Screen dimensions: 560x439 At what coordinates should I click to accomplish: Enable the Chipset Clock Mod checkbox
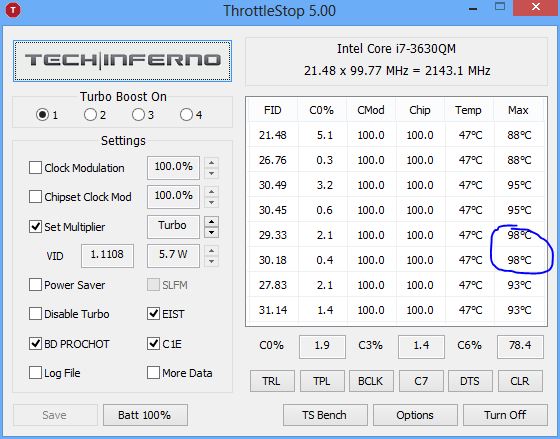click(x=35, y=196)
